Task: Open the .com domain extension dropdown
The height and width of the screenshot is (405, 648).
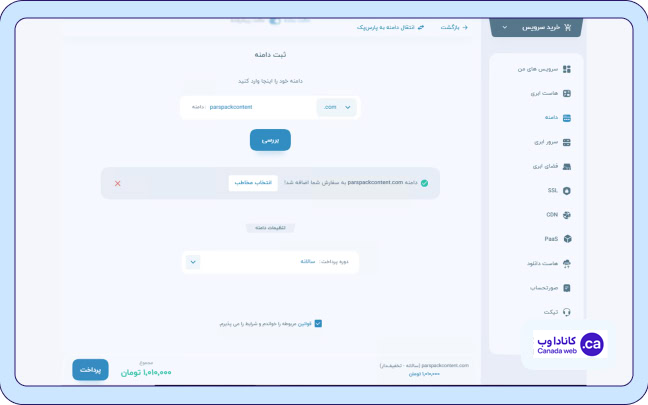Action: [336, 107]
